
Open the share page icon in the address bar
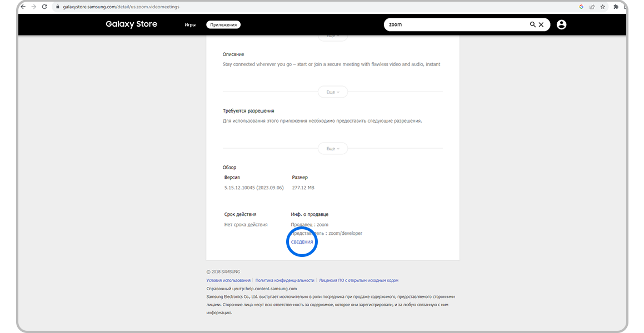point(592,7)
